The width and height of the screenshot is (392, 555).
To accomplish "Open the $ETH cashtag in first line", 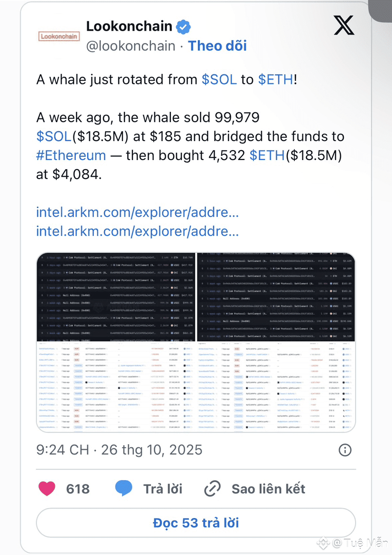I will [276, 79].
